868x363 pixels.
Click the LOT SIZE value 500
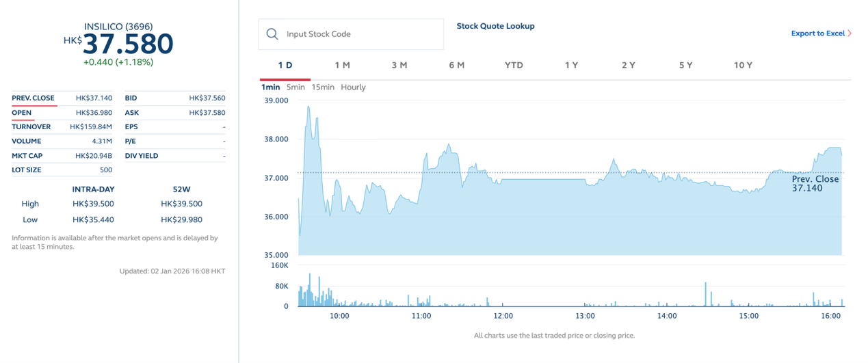tap(106, 170)
